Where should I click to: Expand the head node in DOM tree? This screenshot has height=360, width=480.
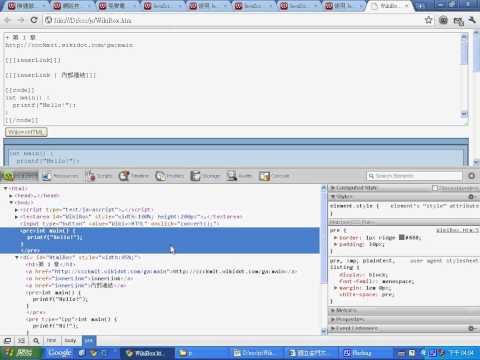11,196
